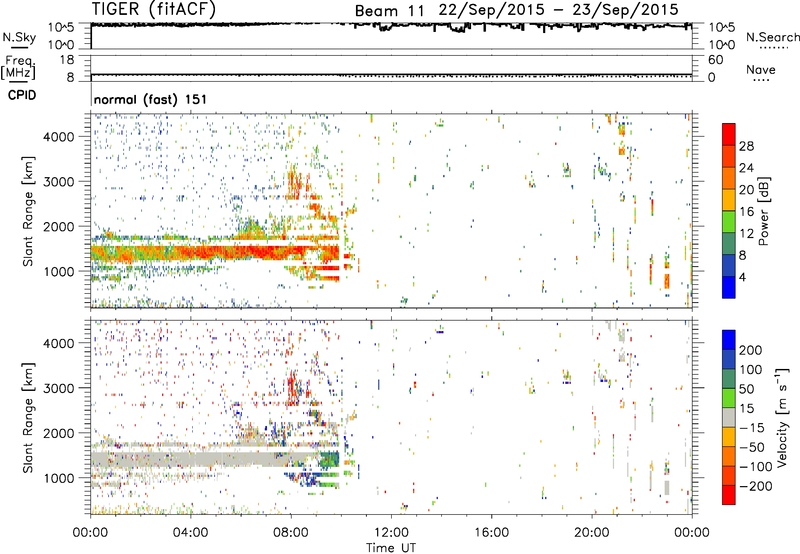The width and height of the screenshot is (800, 554).
Task: Select the '12:00' time axis label
Action: pos(391,533)
